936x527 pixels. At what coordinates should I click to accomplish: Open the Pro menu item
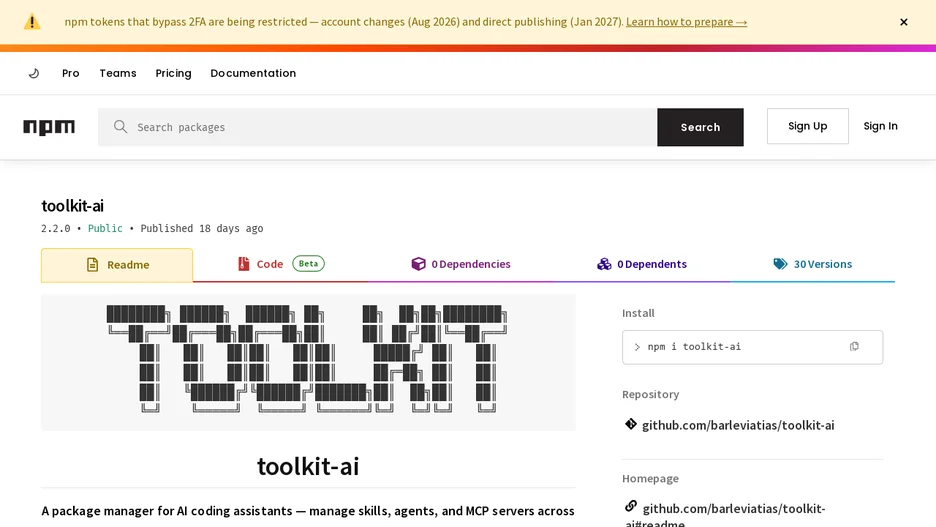tap(70, 73)
